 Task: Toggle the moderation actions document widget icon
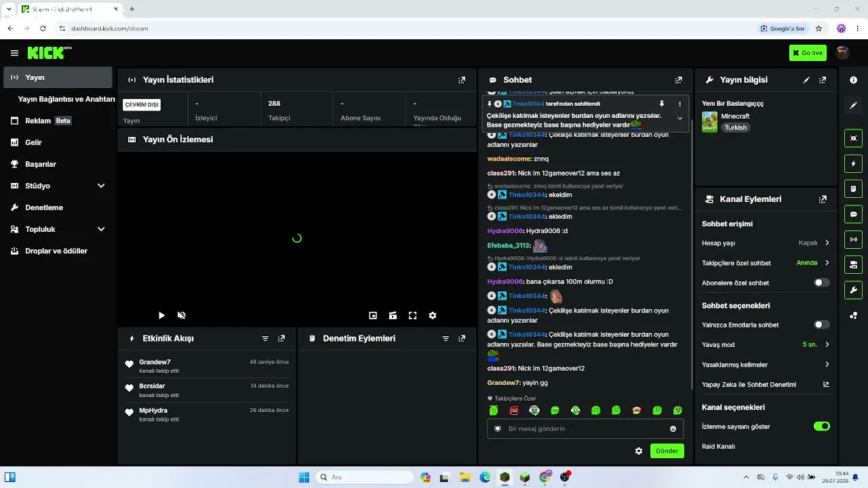tap(853, 188)
